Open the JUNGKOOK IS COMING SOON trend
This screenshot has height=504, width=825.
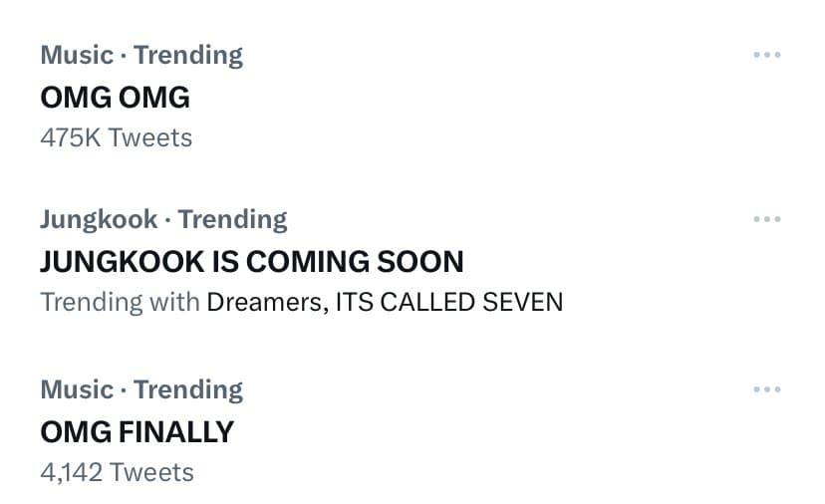[x=251, y=261]
